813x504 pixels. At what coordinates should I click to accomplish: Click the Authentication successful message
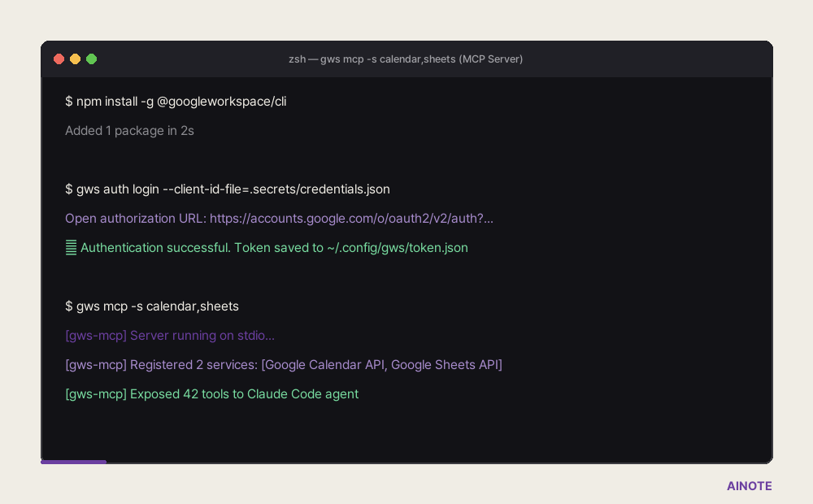(274, 247)
